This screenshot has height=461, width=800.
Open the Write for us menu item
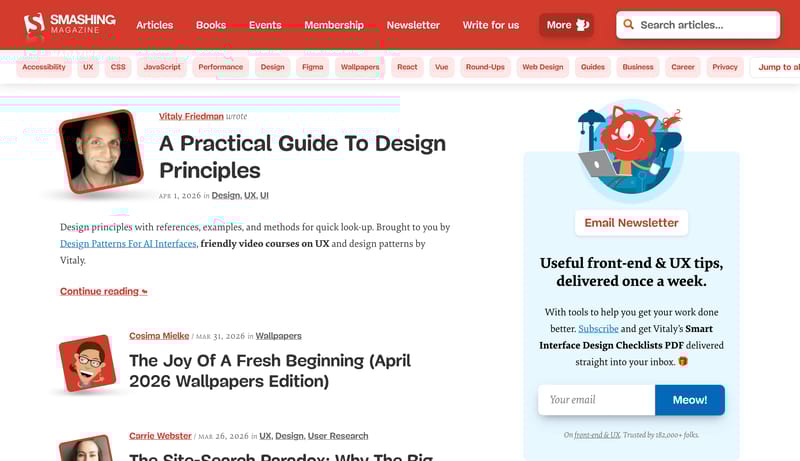pos(490,25)
